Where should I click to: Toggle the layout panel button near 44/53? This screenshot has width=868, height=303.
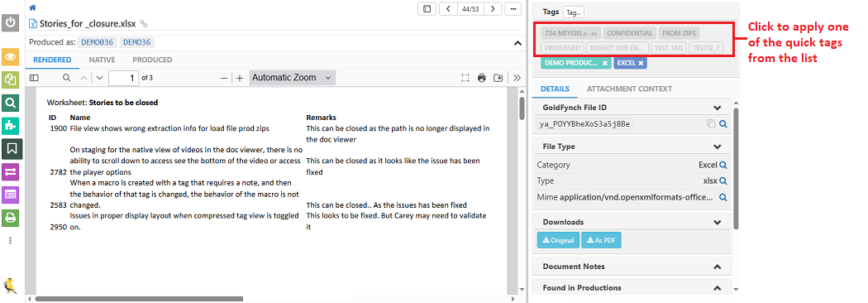point(427,9)
